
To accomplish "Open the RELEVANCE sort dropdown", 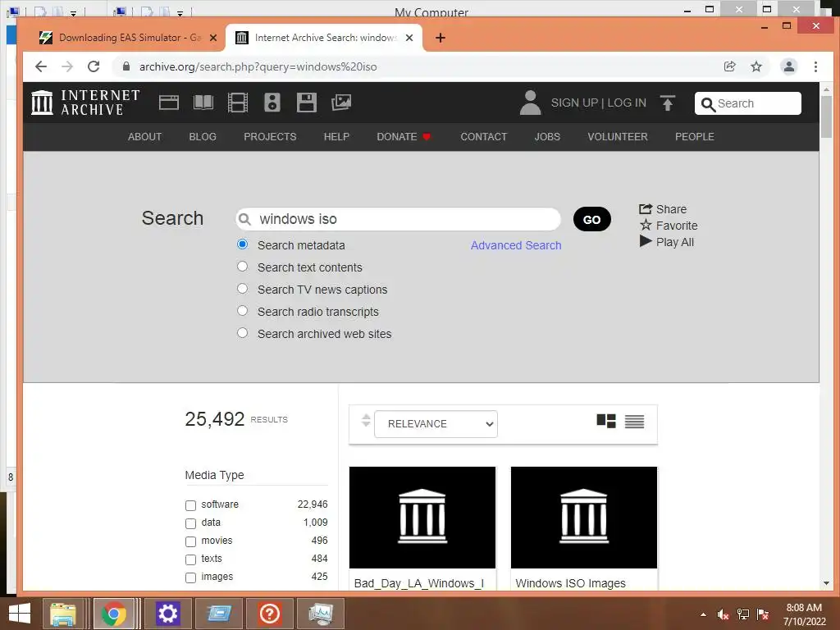I will click(x=436, y=424).
